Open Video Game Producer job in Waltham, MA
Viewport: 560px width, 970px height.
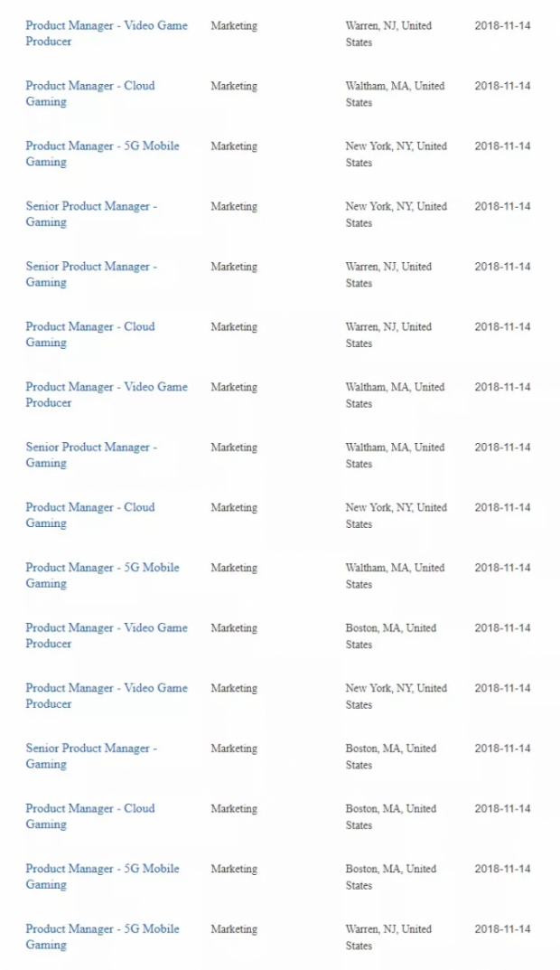(107, 395)
